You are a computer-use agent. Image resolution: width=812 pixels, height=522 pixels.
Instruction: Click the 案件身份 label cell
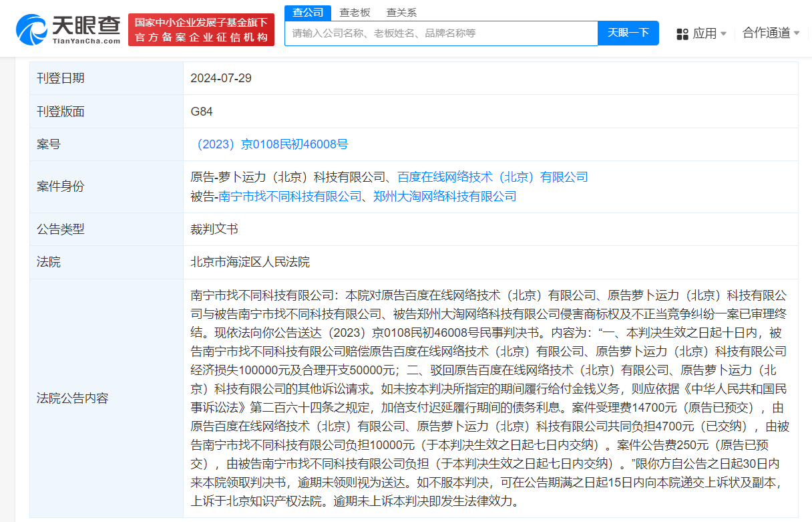[107, 186]
